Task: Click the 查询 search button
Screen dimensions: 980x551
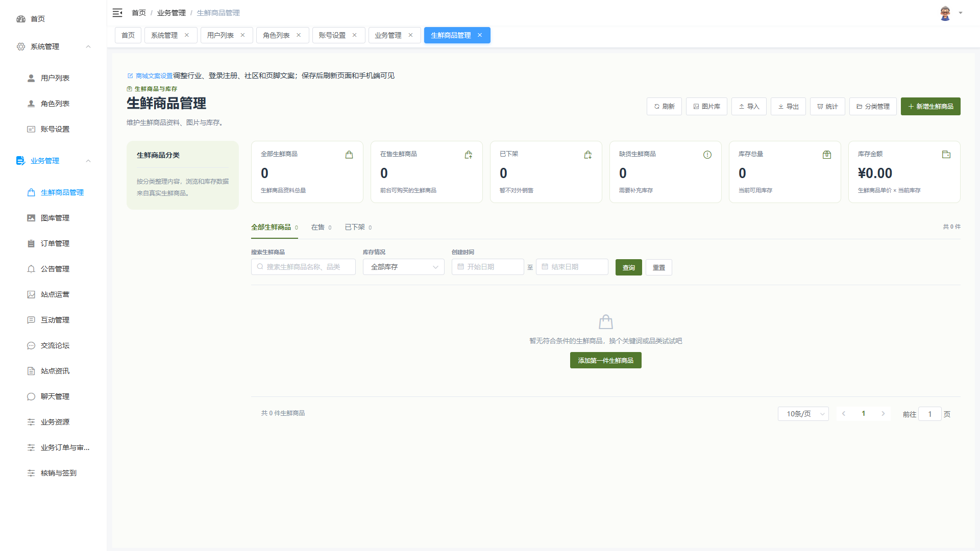Action: point(629,267)
